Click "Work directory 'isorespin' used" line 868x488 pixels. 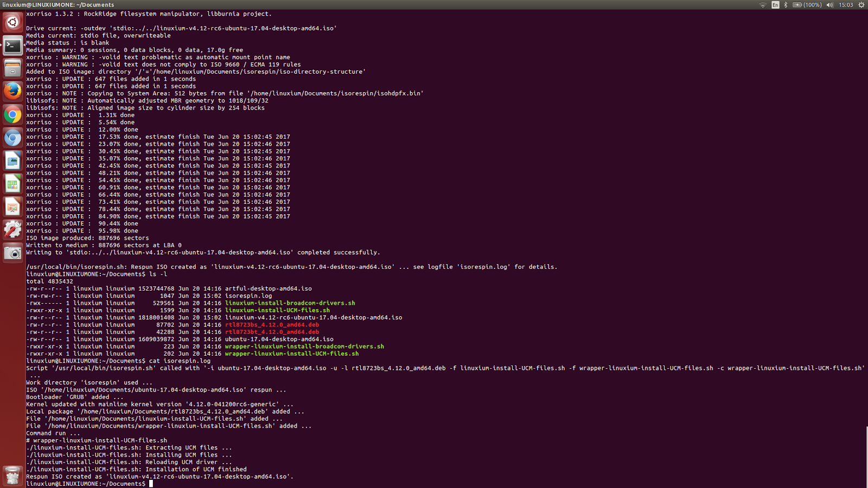click(90, 383)
